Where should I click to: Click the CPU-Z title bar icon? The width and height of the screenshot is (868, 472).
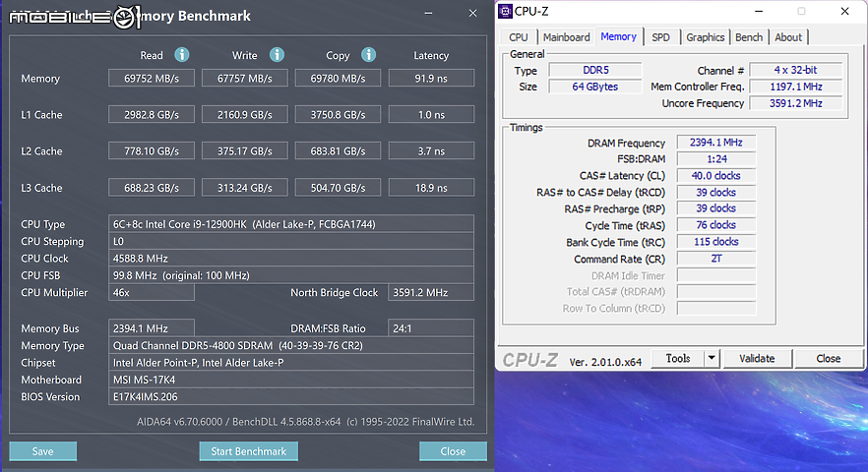point(505,11)
